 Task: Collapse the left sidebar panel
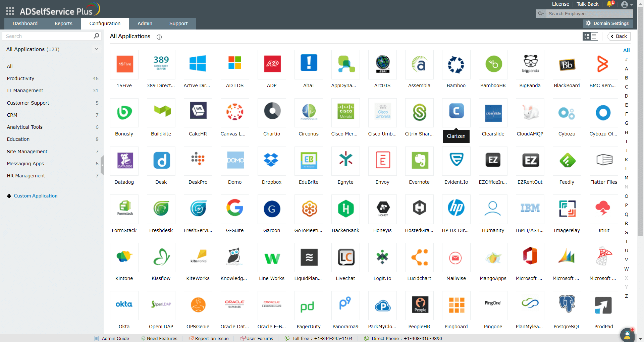pyautogui.click(x=102, y=165)
